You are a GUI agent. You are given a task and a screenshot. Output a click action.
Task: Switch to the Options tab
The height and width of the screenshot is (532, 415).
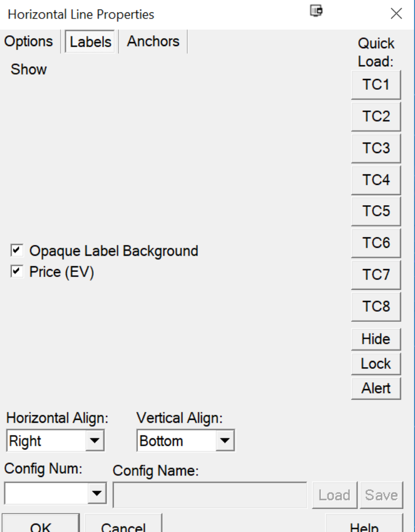click(29, 41)
